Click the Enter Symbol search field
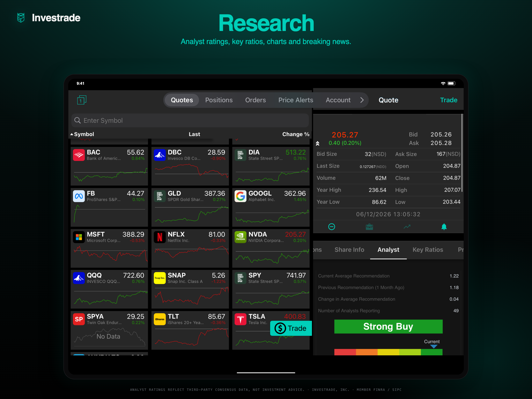This screenshot has height=399, width=532. [190, 120]
